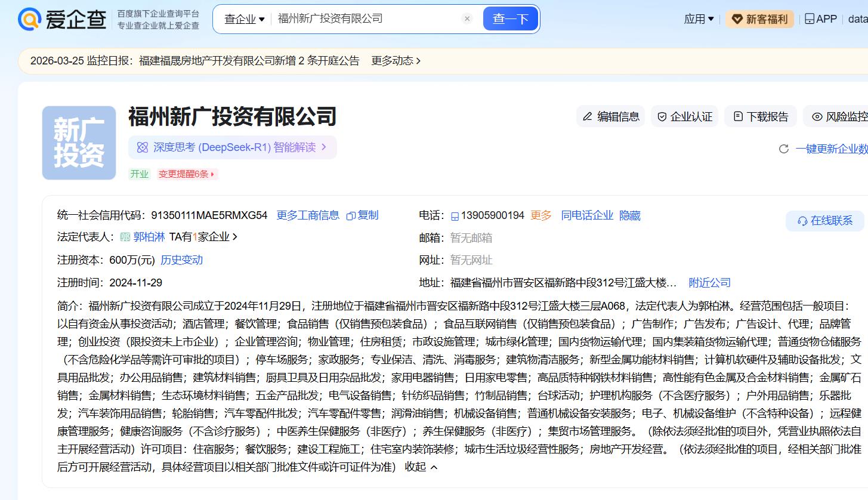This screenshot has width=868, height=500.
Task: Click the 在线联系 headset button
Action: pyautogui.click(x=825, y=221)
